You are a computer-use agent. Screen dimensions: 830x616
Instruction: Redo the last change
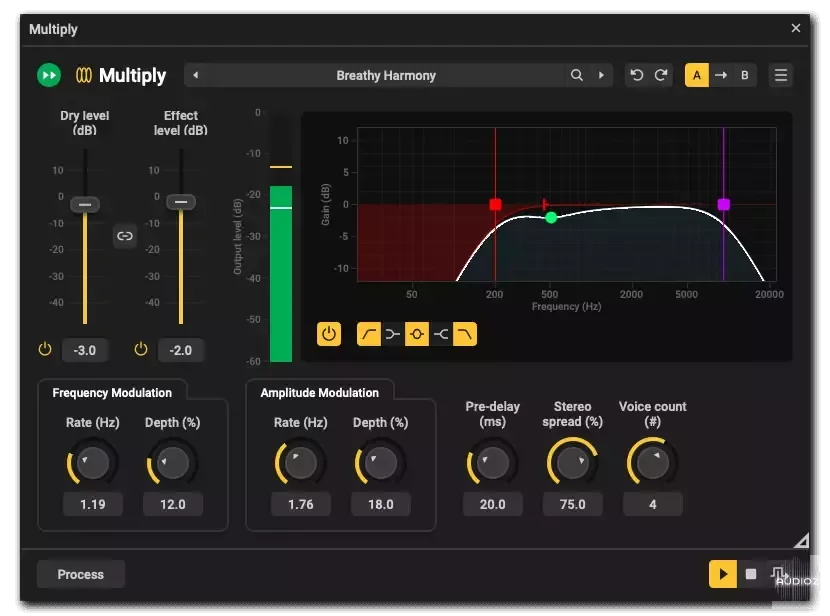661,75
